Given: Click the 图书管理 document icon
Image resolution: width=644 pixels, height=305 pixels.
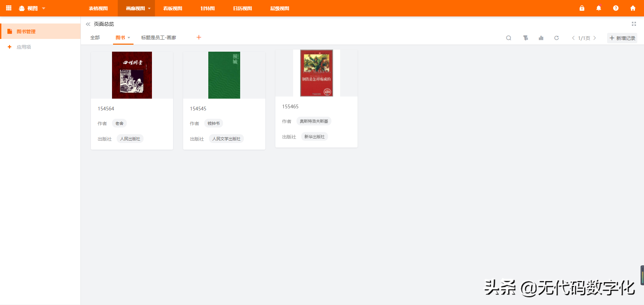Looking at the screenshot, I should (x=10, y=31).
